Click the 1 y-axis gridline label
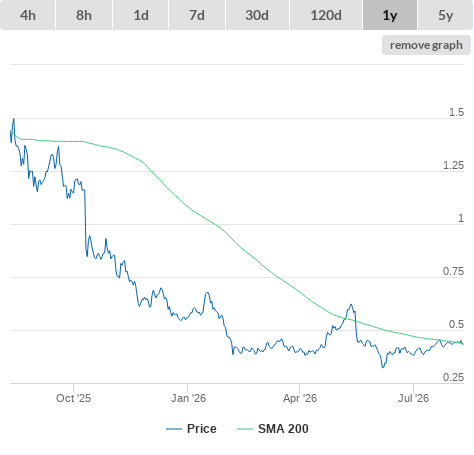The image size is (474, 455). tap(461, 219)
